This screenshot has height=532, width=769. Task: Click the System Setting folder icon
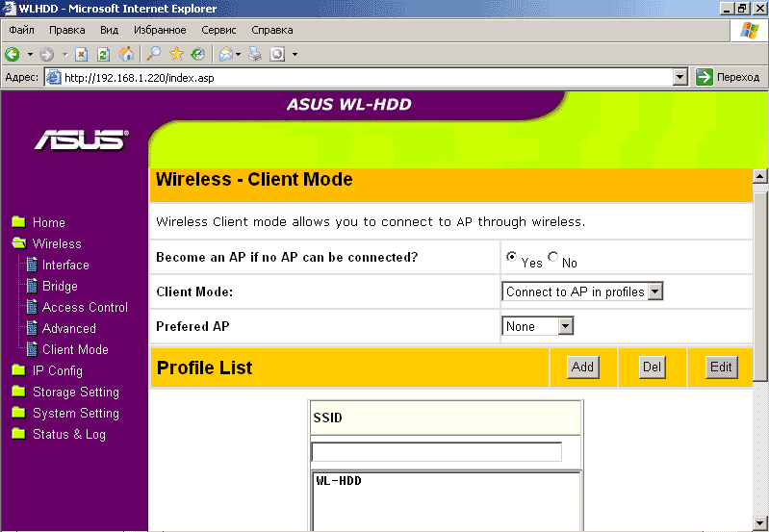point(18,413)
